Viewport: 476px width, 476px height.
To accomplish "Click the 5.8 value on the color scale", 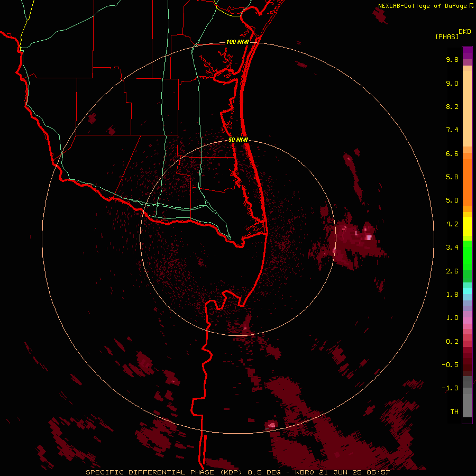I will 452,177.
